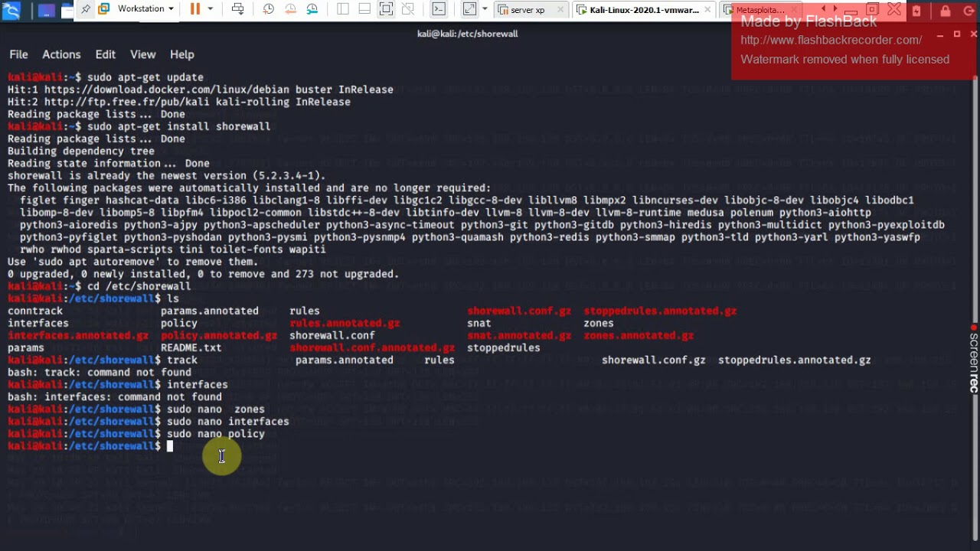
Task: Close the server xp tab
Action: click(560, 10)
